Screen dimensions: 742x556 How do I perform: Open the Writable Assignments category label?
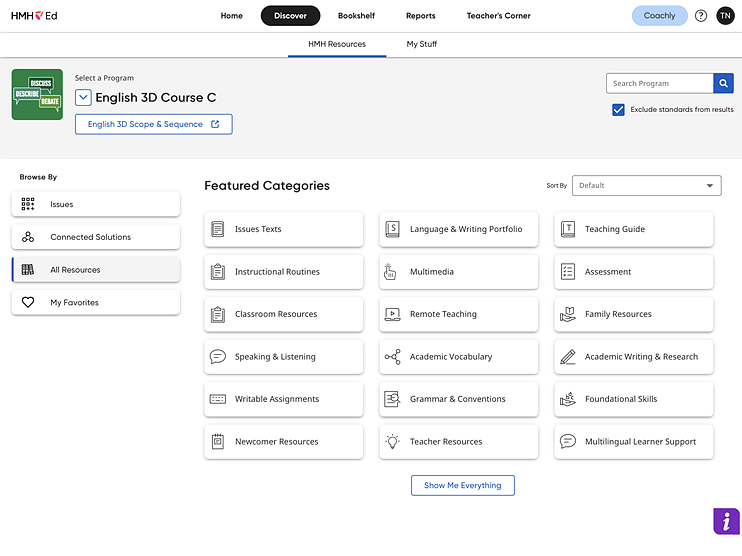277,399
